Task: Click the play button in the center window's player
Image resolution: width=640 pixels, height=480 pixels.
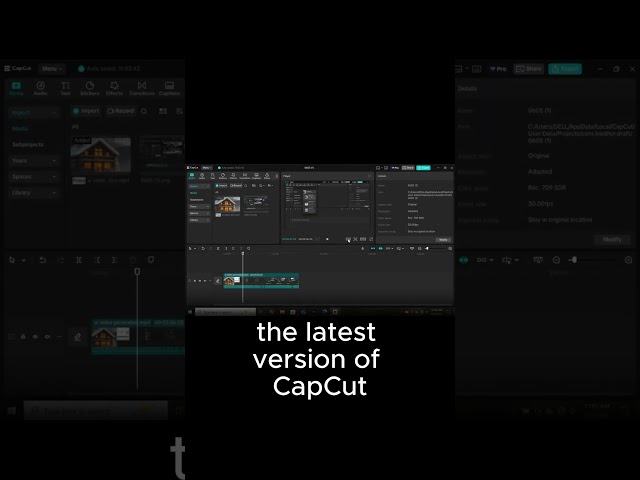Action: pyautogui.click(x=327, y=239)
